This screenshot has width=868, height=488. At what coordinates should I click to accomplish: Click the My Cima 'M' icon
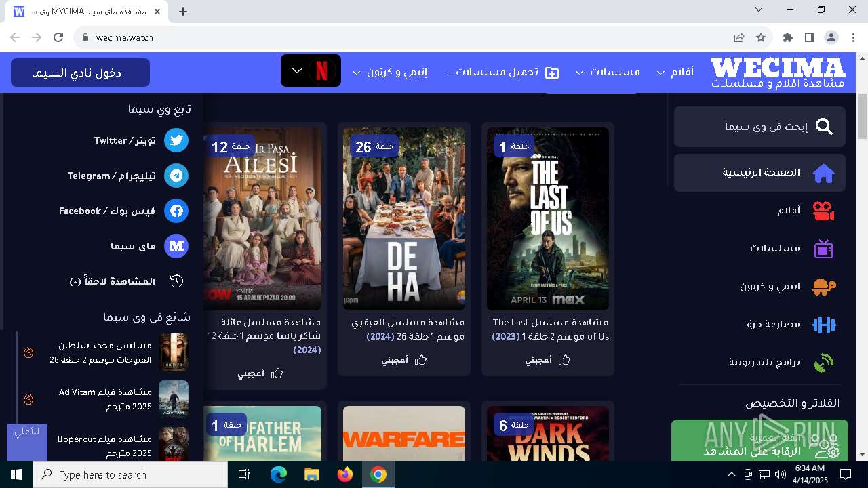point(177,246)
